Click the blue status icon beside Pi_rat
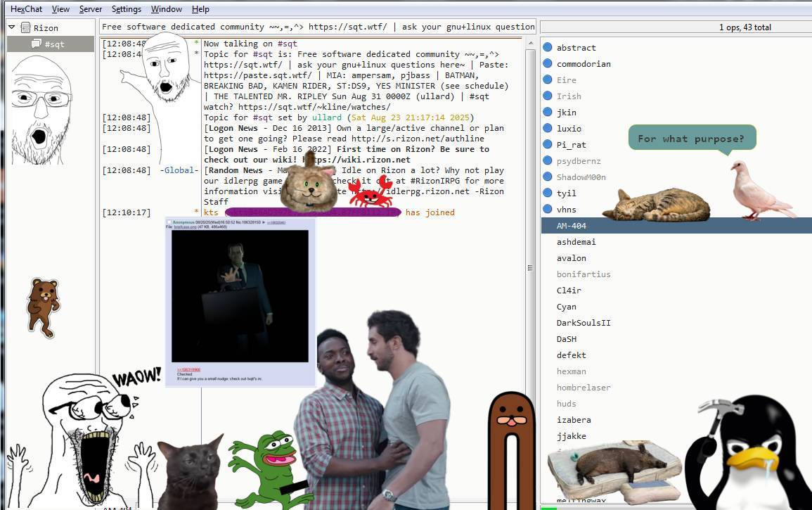Image resolution: width=812 pixels, height=510 pixels. tap(548, 144)
